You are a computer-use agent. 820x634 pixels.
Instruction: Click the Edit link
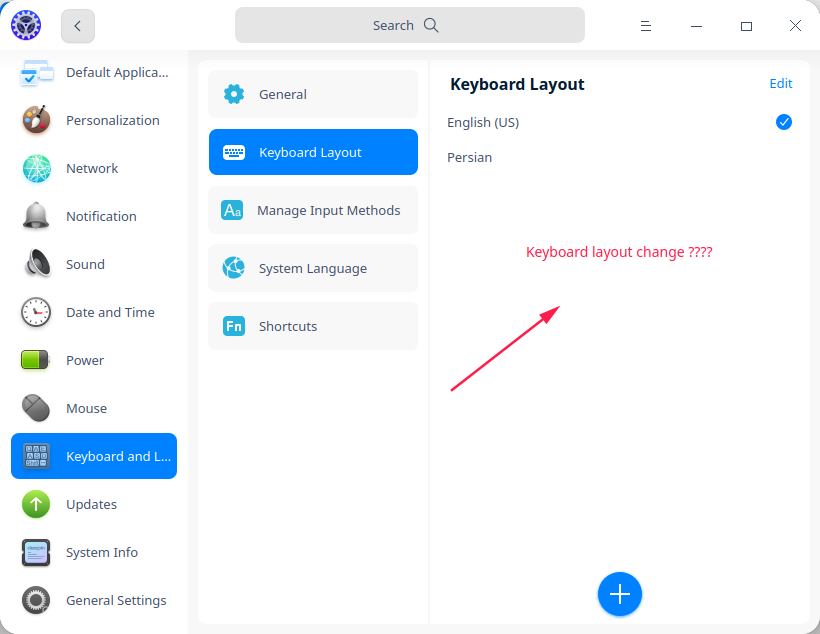click(x=781, y=84)
